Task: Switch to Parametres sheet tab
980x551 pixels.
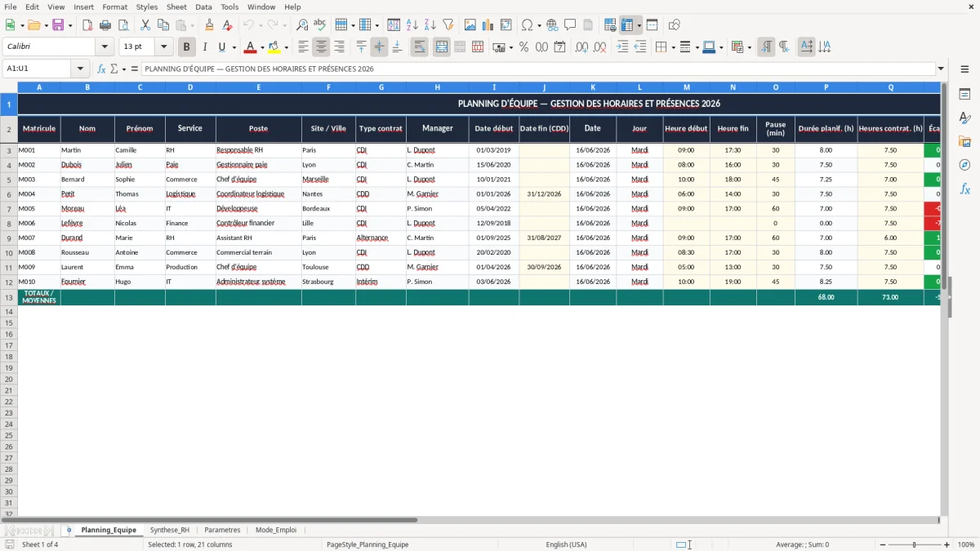Action: pos(222,530)
